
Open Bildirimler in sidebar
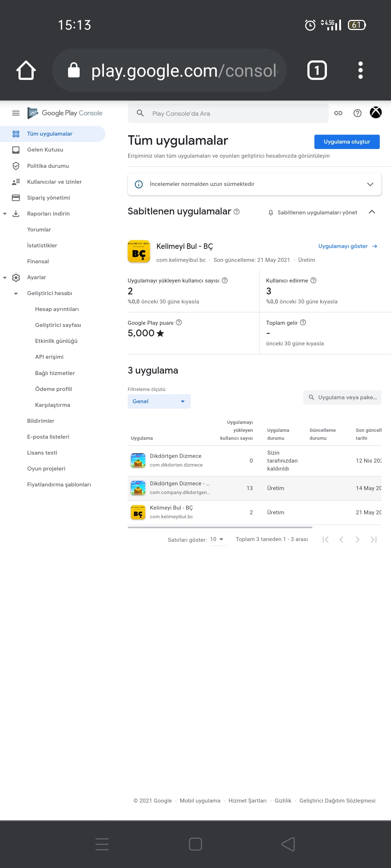click(41, 421)
